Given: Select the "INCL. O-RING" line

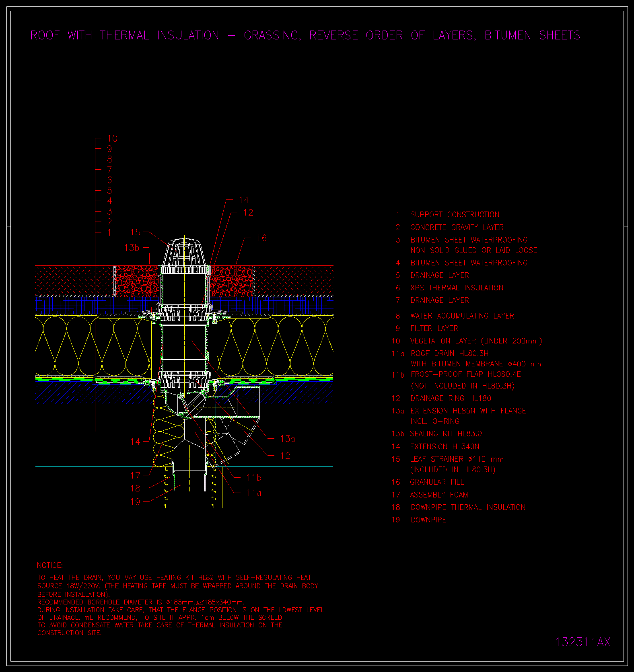Looking at the screenshot, I should [435, 421].
